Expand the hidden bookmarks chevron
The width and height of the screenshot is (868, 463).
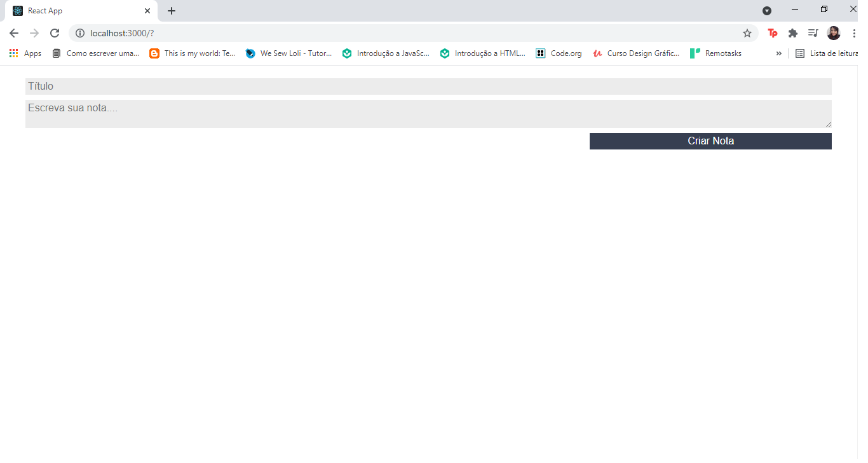coord(779,53)
